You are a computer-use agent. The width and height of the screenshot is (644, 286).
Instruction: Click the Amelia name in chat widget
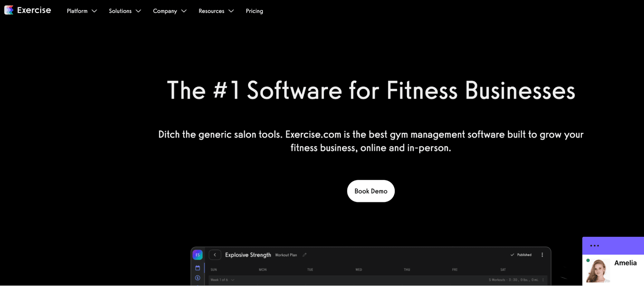pos(625,263)
